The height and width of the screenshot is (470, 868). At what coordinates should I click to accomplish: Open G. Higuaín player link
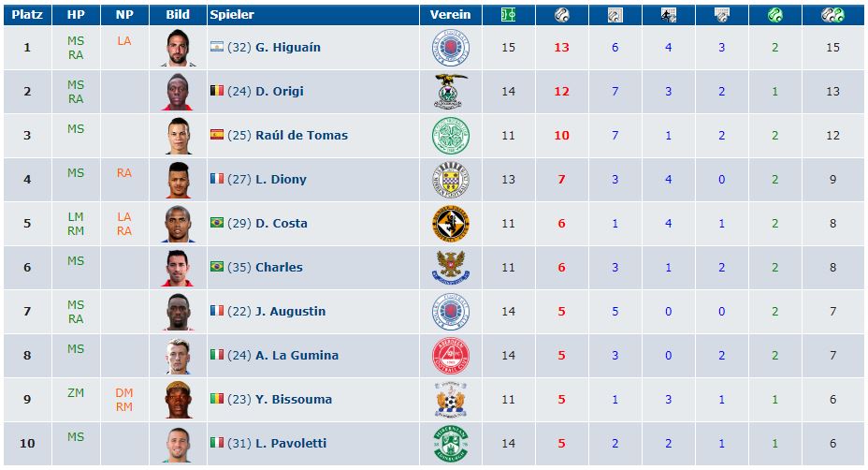click(288, 48)
